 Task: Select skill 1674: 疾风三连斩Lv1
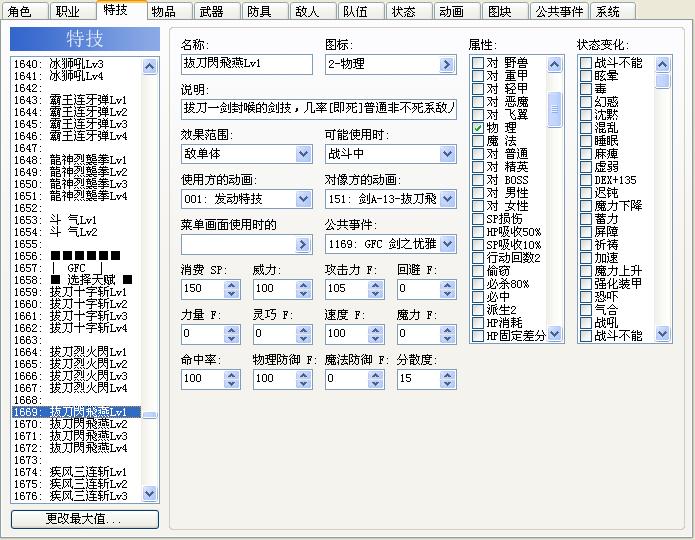pos(76,472)
